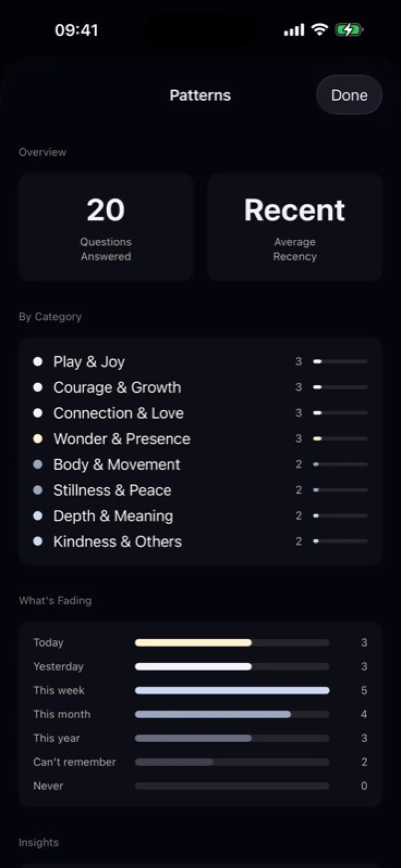Viewport: 401px width, 868px height.
Task: Tap the Never row label
Action: click(48, 786)
